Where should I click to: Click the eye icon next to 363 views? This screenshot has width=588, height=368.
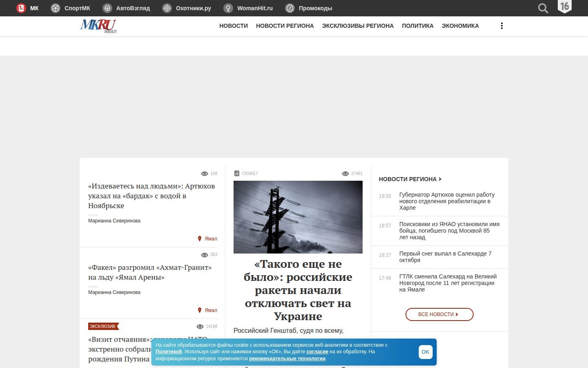pyautogui.click(x=205, y=255)
